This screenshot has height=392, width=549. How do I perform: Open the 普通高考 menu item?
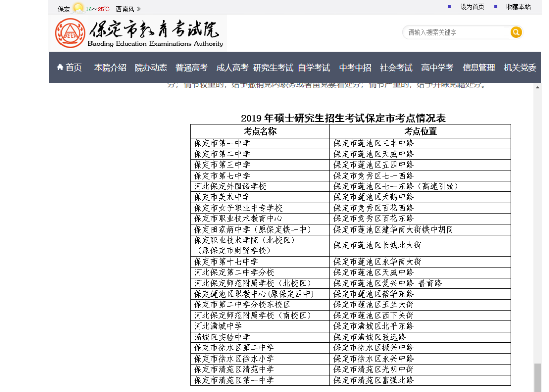[191, 67]
